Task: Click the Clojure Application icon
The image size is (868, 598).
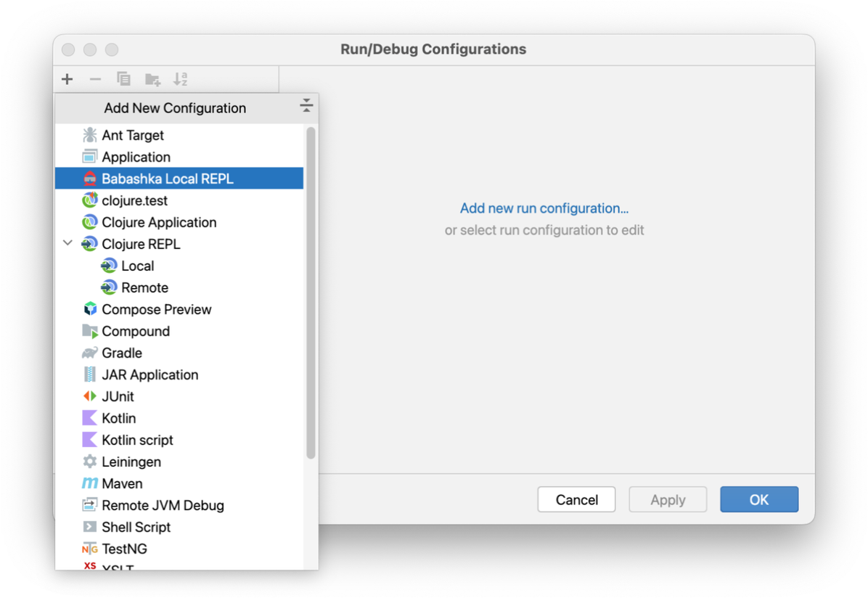Action: [x=90, y=222]
